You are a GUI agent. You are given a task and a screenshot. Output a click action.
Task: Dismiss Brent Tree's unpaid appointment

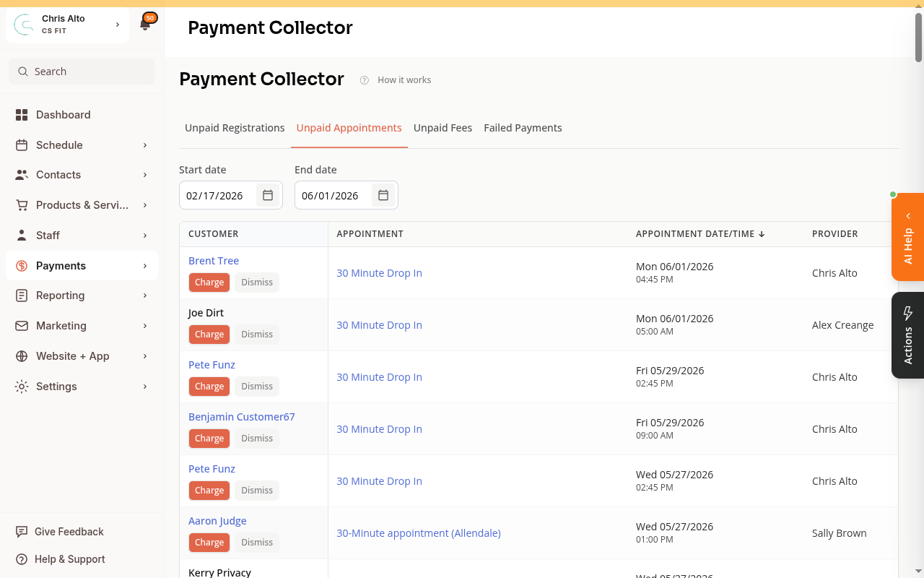coord(257,282)
